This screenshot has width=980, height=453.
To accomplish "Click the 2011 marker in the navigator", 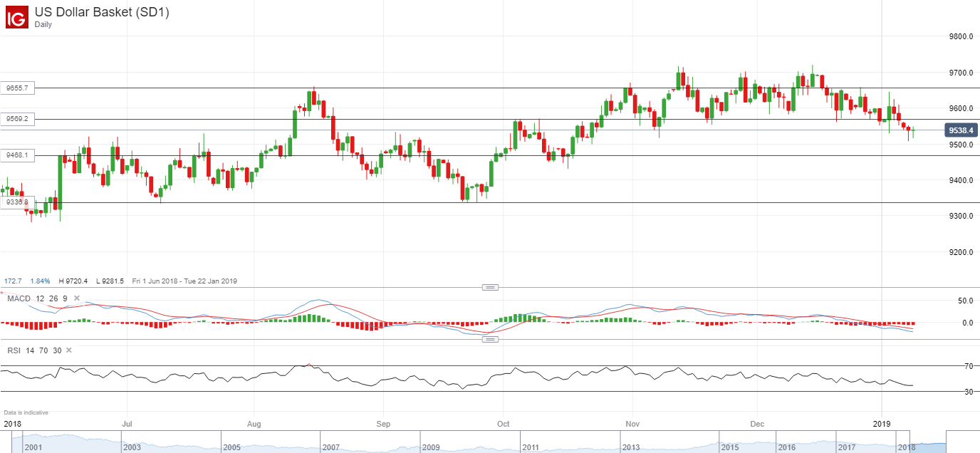I will click(x=531, y=447).
